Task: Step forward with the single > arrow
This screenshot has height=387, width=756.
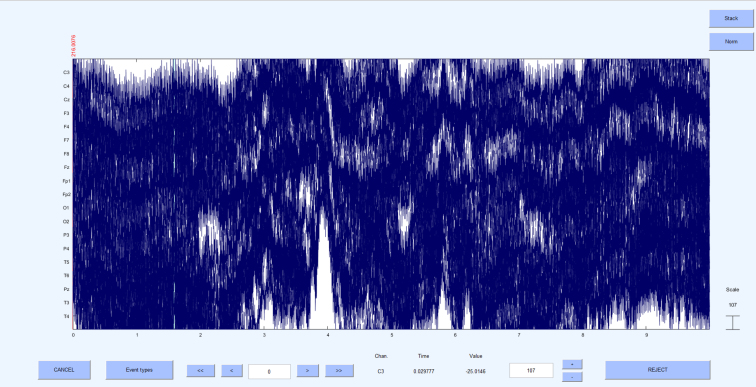Action: coord(308,371)
